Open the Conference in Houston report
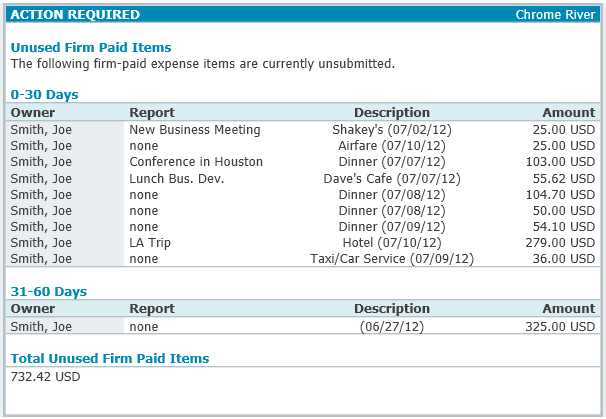The height and width of the screenshot is (419, 606). click(x=196, y=162)
